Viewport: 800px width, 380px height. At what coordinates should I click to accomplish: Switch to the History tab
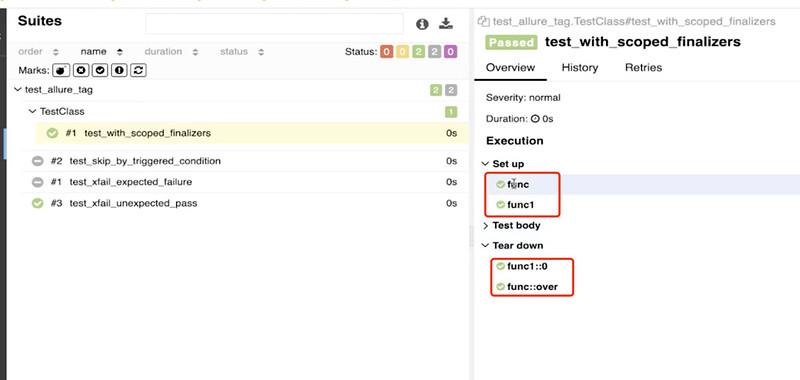point(580,67)
